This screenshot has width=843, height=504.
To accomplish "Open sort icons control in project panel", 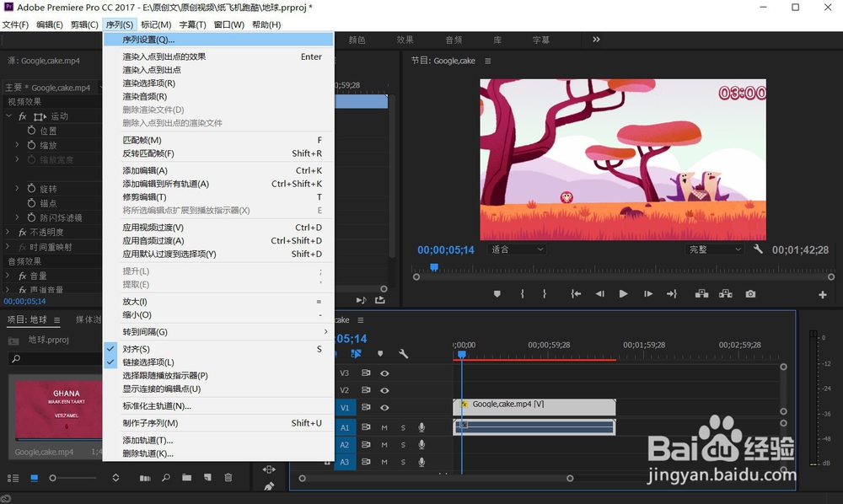I will click(x=115, y=478).
